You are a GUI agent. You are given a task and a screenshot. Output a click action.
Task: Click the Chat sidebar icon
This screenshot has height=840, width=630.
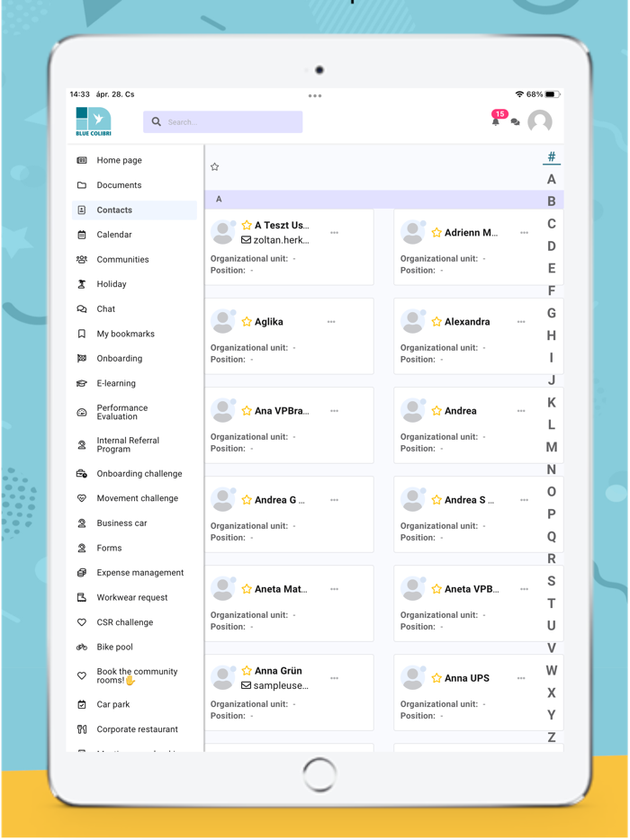tap(82, 308)
